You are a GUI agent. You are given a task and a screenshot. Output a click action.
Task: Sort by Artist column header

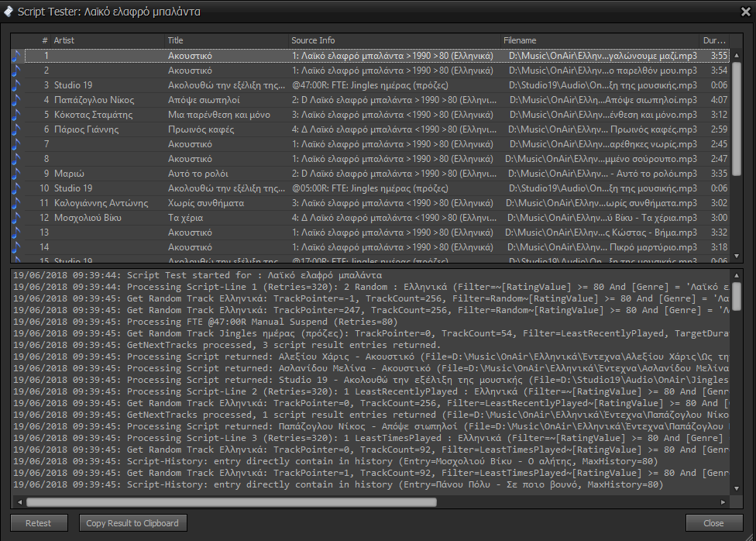click(x=108, y=40)
